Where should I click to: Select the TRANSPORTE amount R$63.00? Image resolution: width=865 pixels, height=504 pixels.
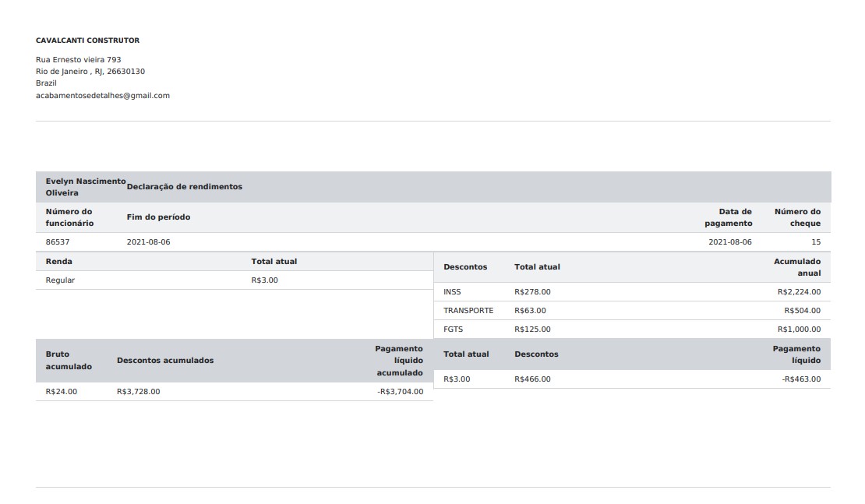530,311
